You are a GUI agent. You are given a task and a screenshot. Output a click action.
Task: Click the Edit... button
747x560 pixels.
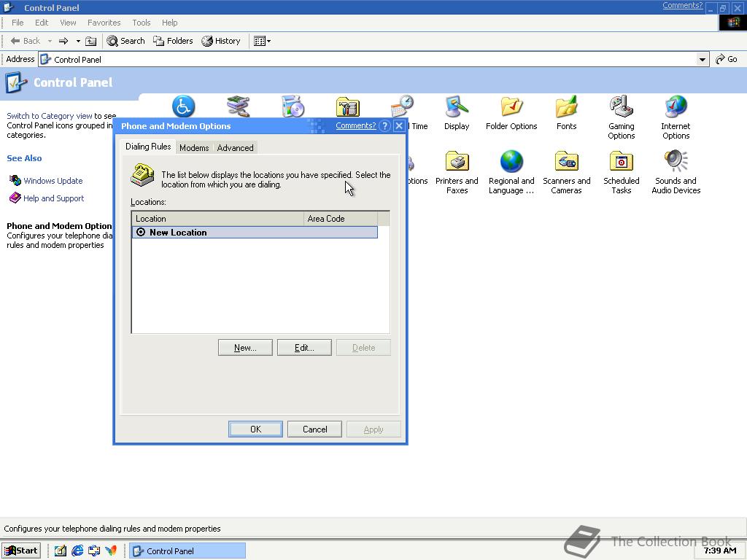click(304, 348)
